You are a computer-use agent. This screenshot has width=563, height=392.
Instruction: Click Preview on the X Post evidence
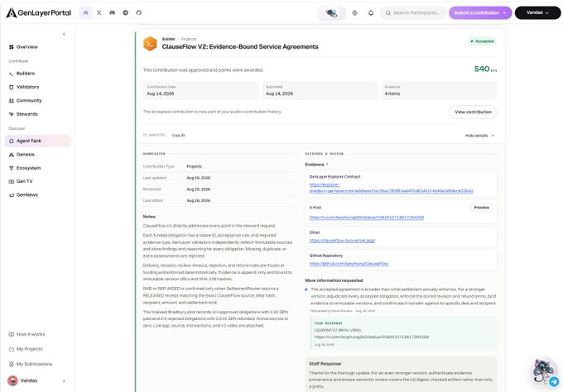[482, 208]
